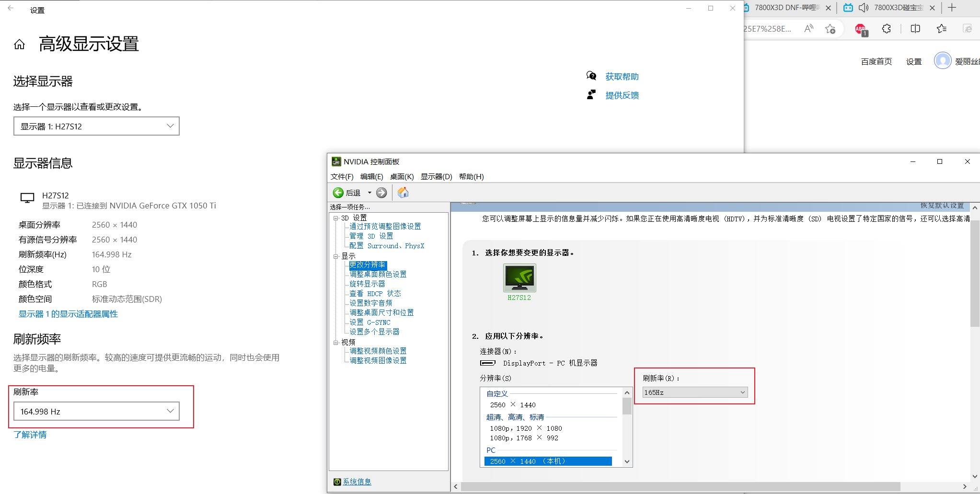The height and width of the screenshot is (494, 980).
Task: Open browser extensions puzzle icon
Action: point(887,29)
